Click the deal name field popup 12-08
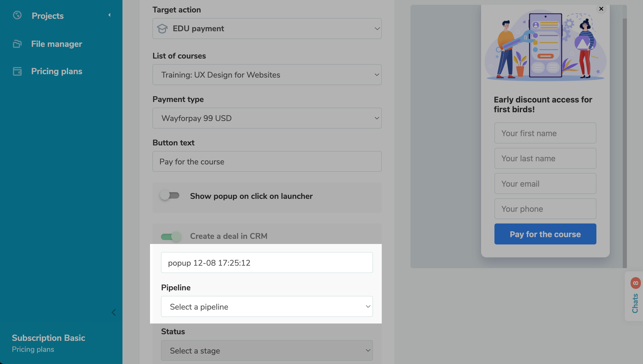This screenshot has width=643, height=364. pos(267,263)
